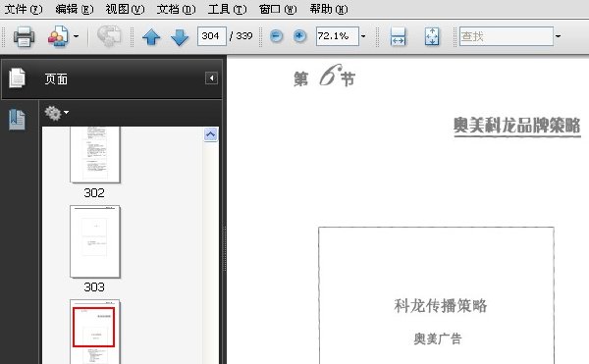Viewport: 589px width, 364px height.
Task: Go to next page with down arrow
Action: pos(180,37)
